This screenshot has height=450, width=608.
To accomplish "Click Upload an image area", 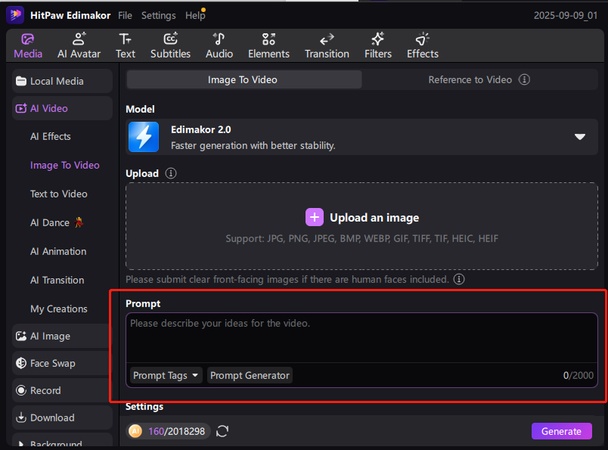I will [x=361, y=226].
